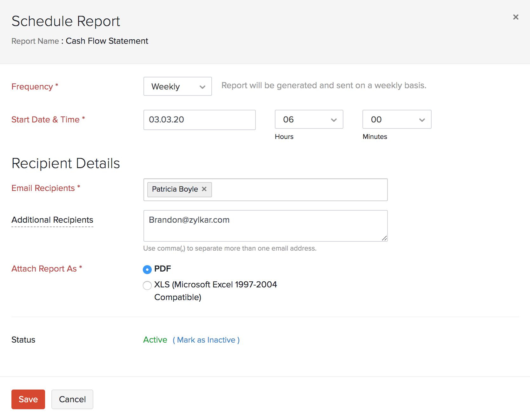Image resolution: width=530 pixels, height=420 pixels.
Task: Click the Active status text
Action: pos(155,340)
